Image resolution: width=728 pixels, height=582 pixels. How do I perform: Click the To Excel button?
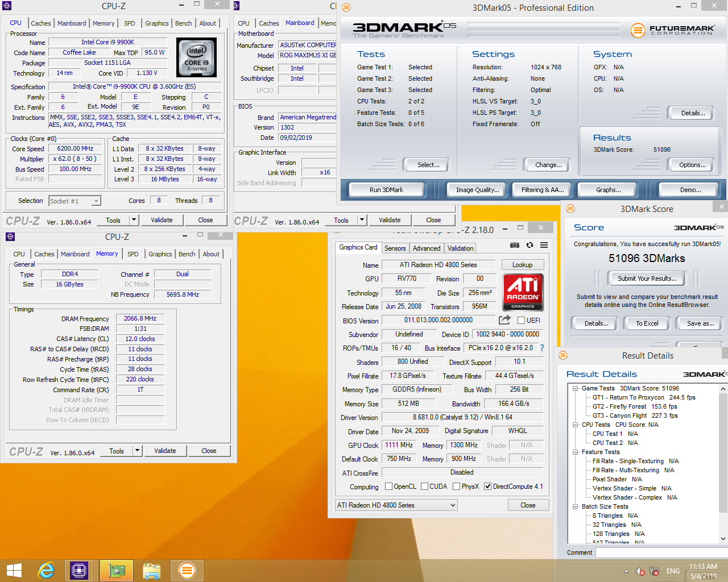point(647,323)
